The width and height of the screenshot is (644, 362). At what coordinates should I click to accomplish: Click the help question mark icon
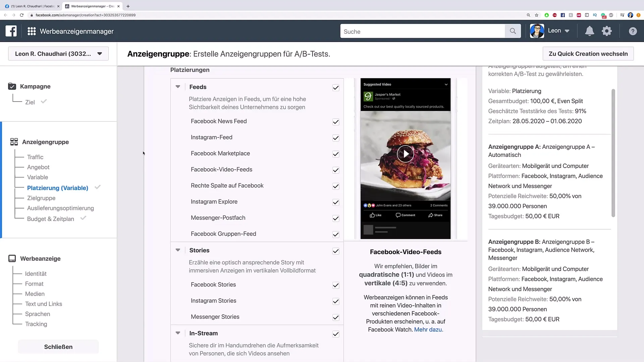tap(633, 31)
